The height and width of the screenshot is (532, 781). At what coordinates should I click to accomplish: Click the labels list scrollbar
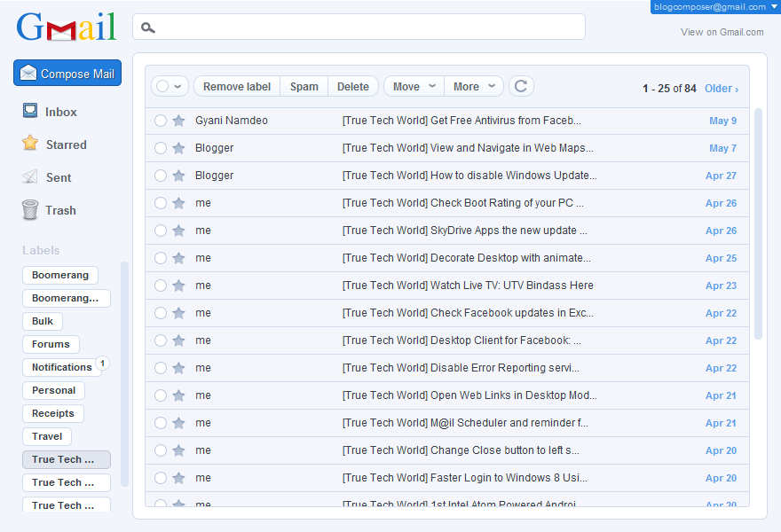[124, 373]
